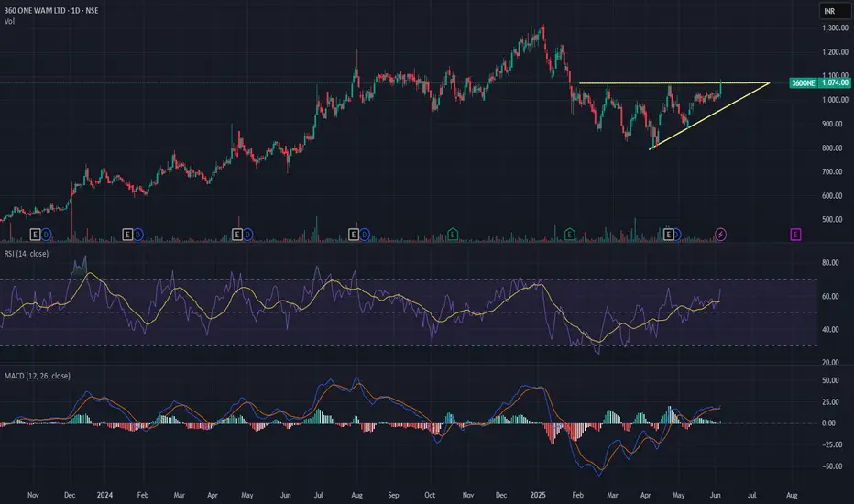Open the dividend marker near February 2024

pyautogui.click(x=138, y=235)
